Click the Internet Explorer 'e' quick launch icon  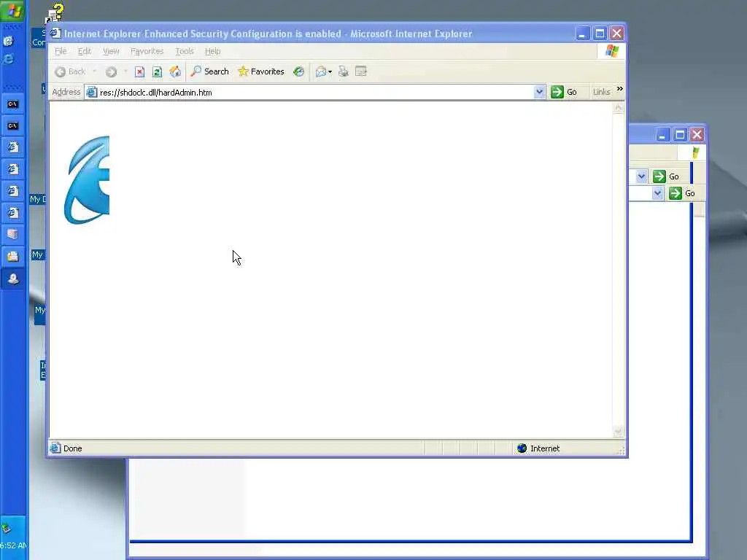point(8,58)
